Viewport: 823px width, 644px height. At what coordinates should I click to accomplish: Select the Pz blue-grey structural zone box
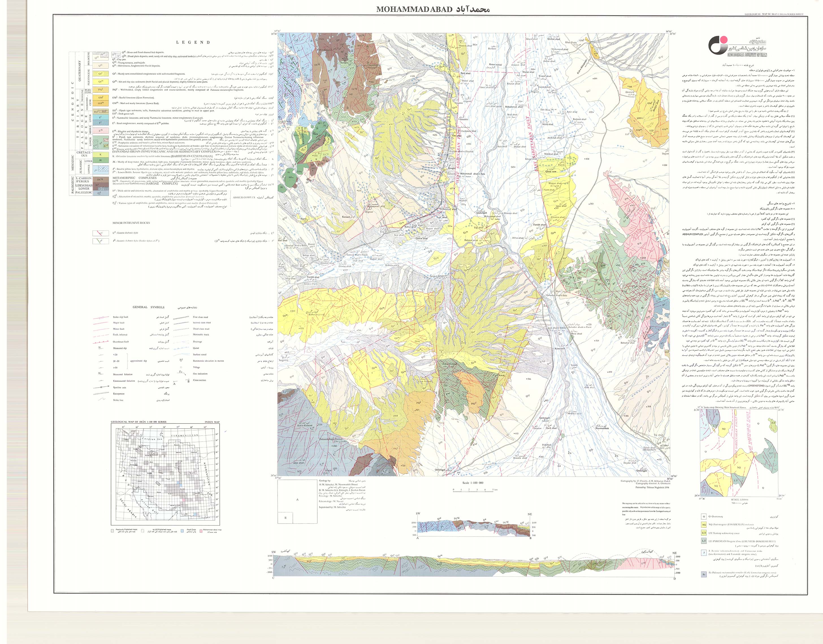pos(703,575)
